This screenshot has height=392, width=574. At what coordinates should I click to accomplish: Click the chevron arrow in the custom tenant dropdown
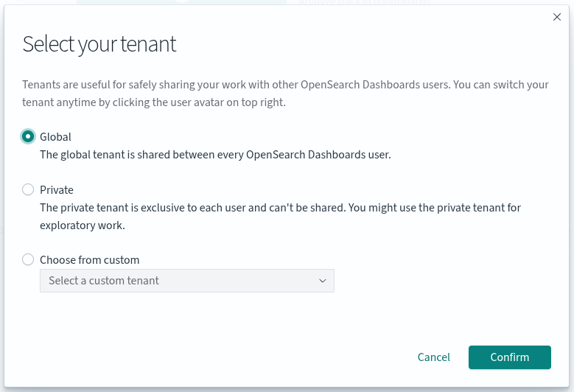(322, 281)
